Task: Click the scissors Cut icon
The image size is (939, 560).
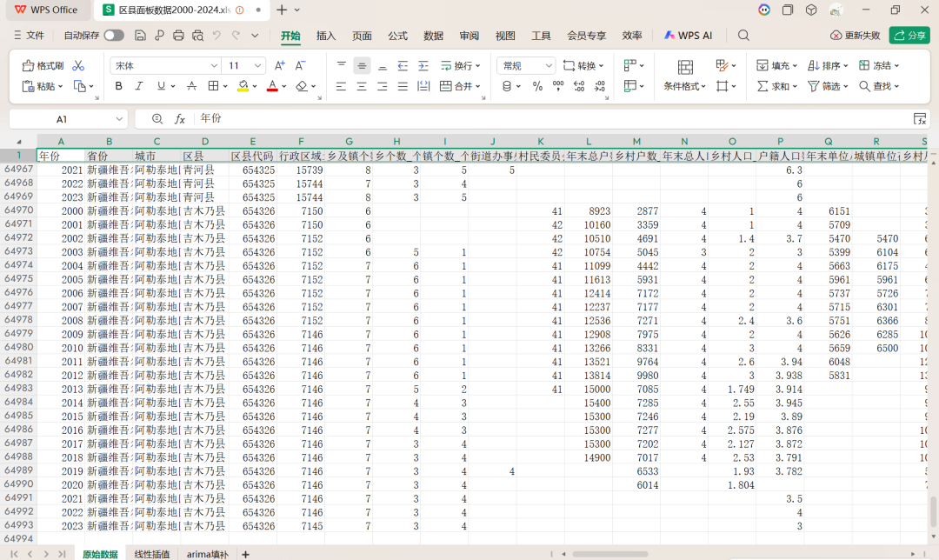Action: coord(78,66)
